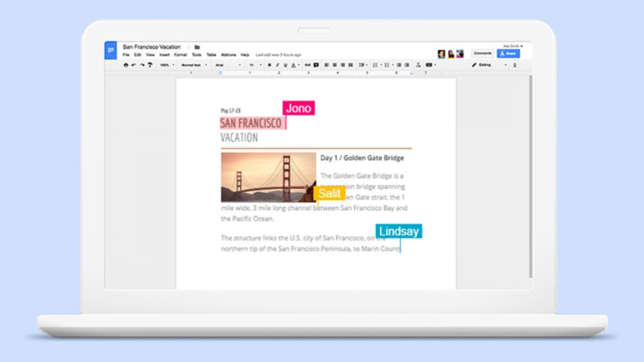644x362 pixels.
Task: Open the font size 11 dropdown
Action: pyautogui.click(x=255, y=65)
